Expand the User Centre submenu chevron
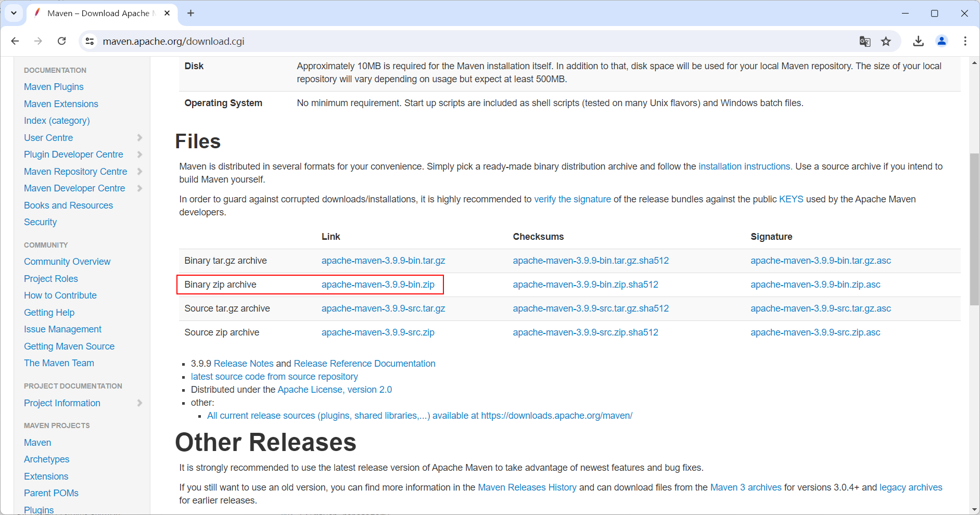The height and width of the screenshot is (515, 980). coord(139,137)
